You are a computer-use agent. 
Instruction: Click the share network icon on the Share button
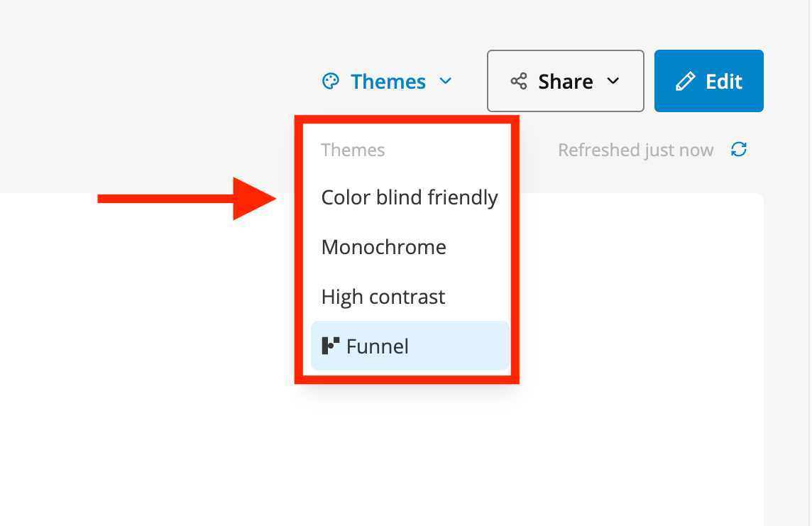[x=517, y=81]
